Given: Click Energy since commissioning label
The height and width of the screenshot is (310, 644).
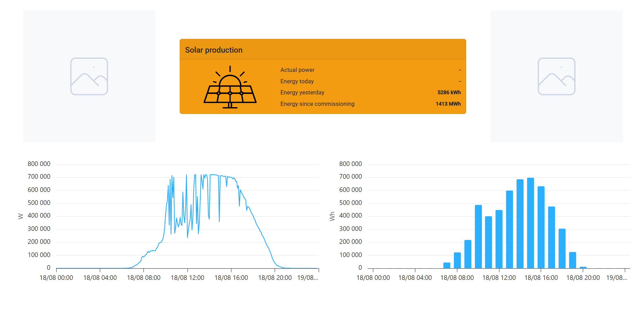Looking at the screenshot, I should (317, 104).
